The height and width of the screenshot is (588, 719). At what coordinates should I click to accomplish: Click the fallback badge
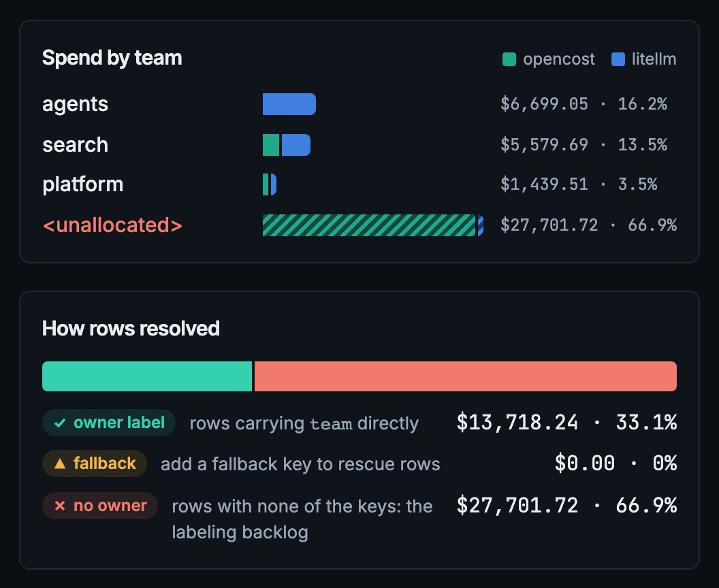[95, 463]
